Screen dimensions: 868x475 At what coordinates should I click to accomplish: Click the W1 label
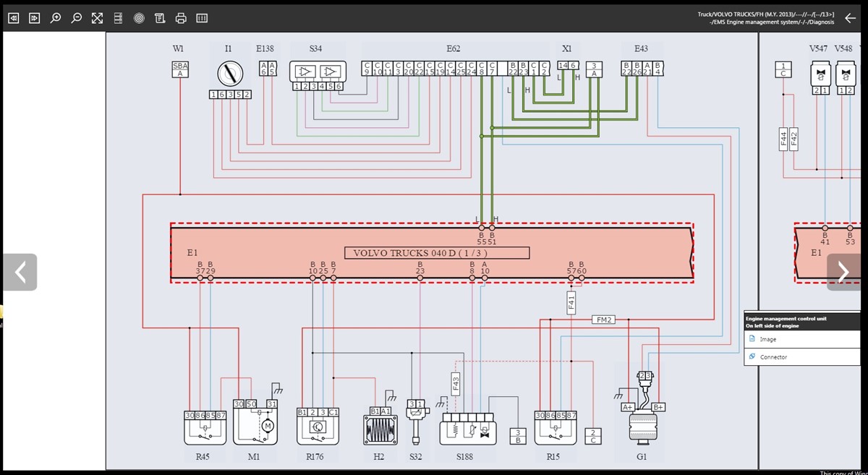pos(178,48)
